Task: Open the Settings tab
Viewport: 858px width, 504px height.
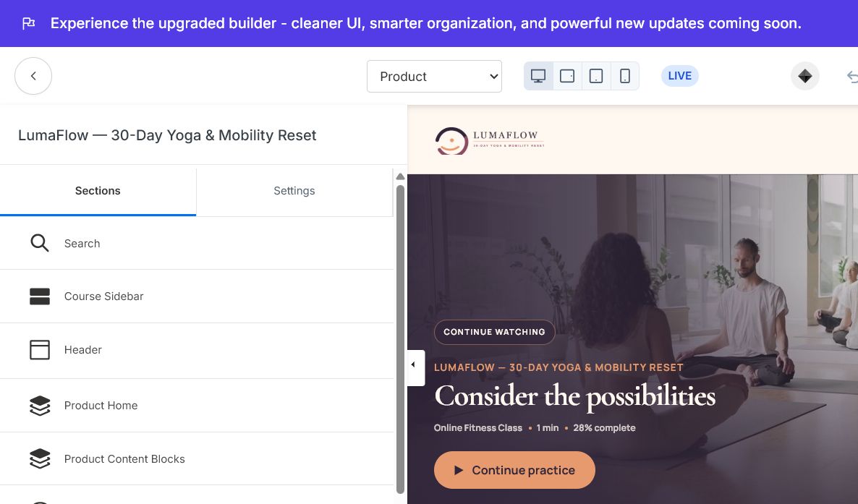Action: (x=294, y=191)
